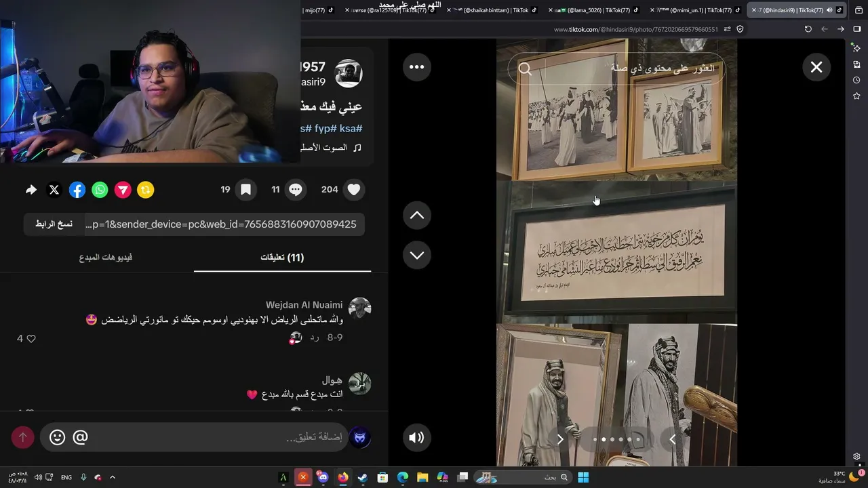This screenshot has height=488, width=868.
Task: Repost using the yellow repost icon
Action: [x=145, y=190]
